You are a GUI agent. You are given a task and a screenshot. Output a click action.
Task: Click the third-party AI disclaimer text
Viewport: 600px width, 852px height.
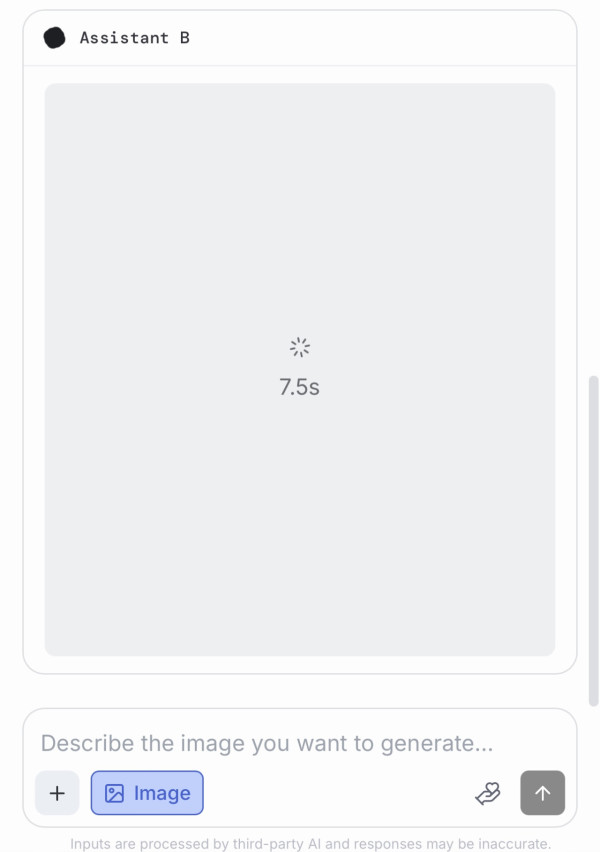pyautogui.click(x=310, y=844)
